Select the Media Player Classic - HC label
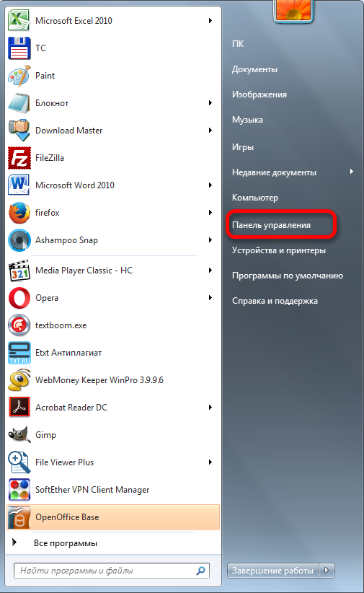The image size is (364, 593). 84,271
